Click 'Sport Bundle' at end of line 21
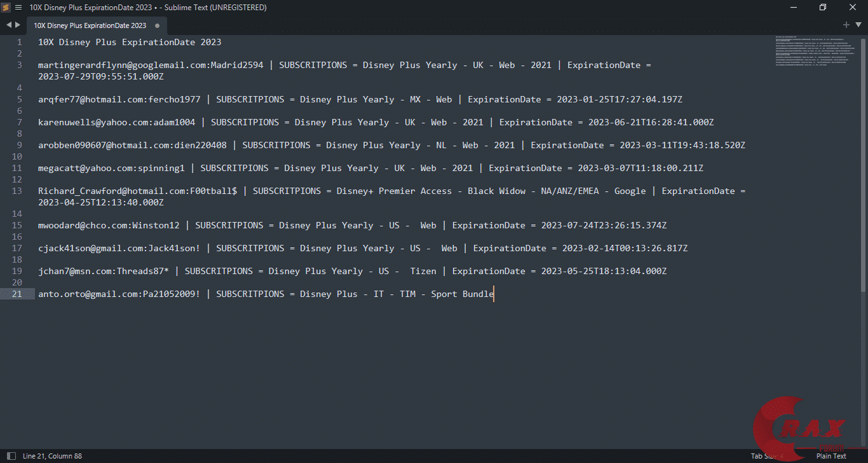The width and height of the screenshot is (868, 463). tap(462, 294)
